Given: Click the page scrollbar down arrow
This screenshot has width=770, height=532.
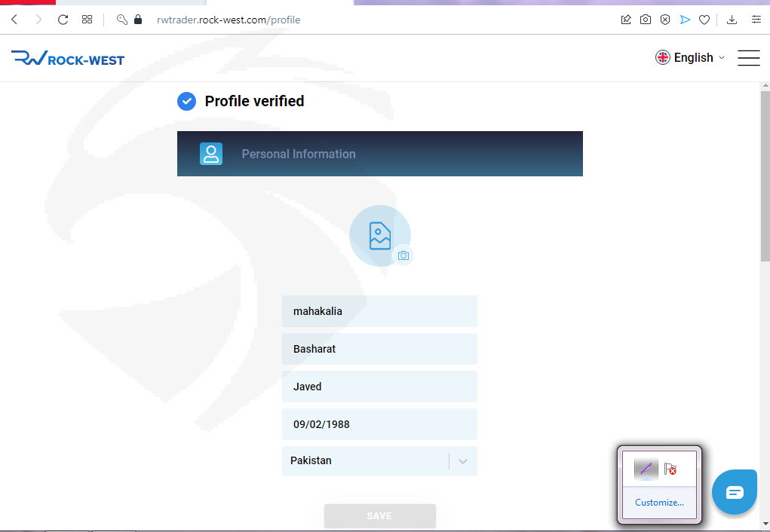Looking at the screenshot, I should 765,522.
